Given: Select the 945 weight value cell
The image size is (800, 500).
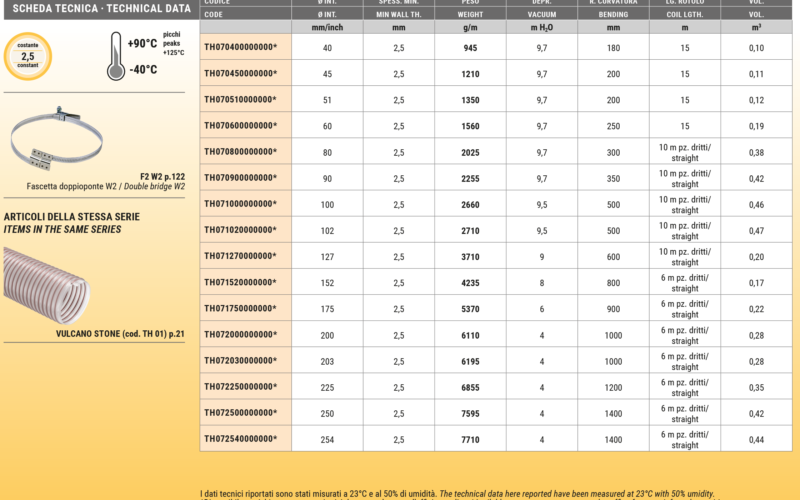Looking at the screenshot, I should [x=470, y=48].
